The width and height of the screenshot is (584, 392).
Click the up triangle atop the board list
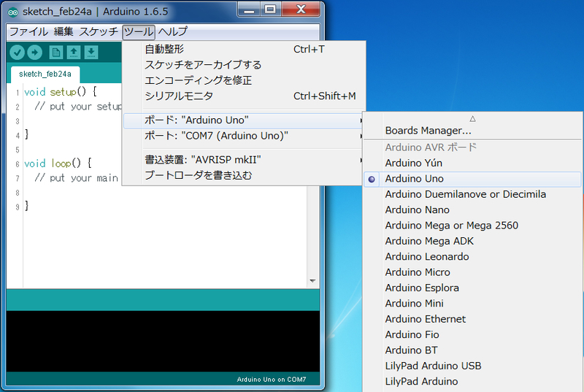point(472,119)
